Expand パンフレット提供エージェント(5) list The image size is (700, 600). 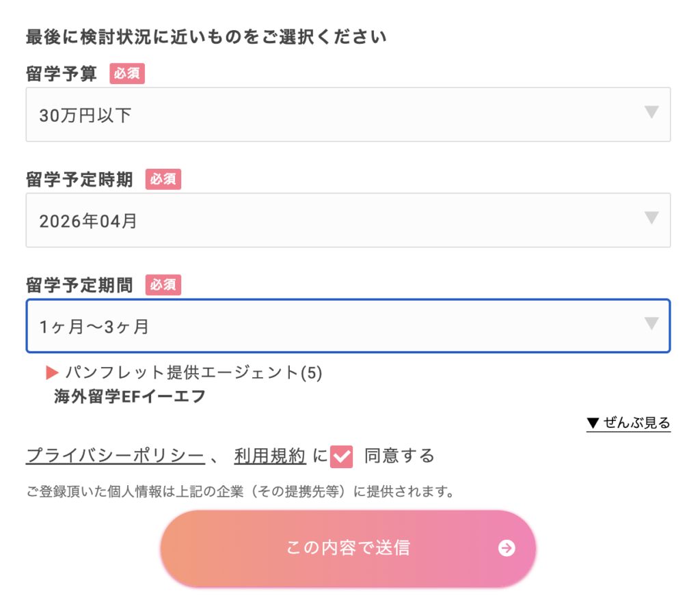pos(193,372)
